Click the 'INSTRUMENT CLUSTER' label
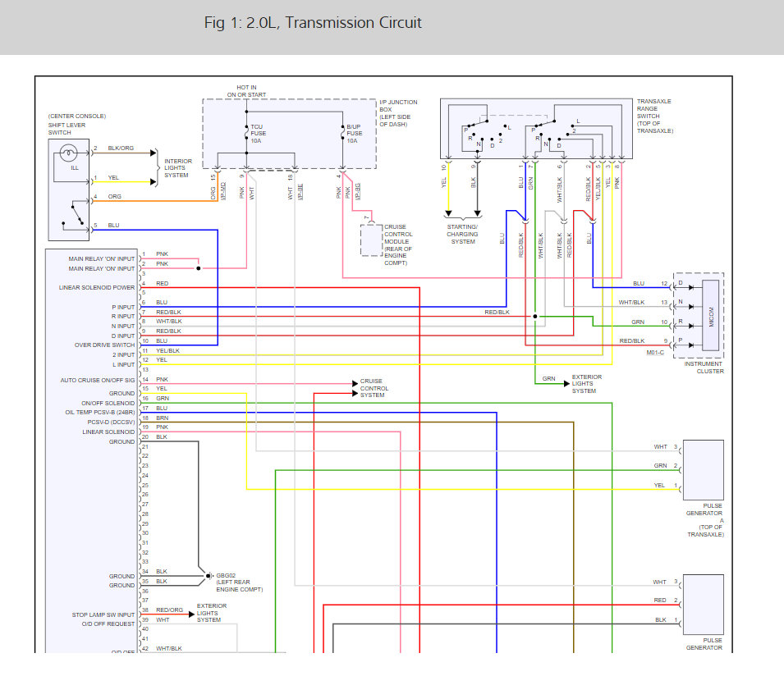 pos(704,368)
